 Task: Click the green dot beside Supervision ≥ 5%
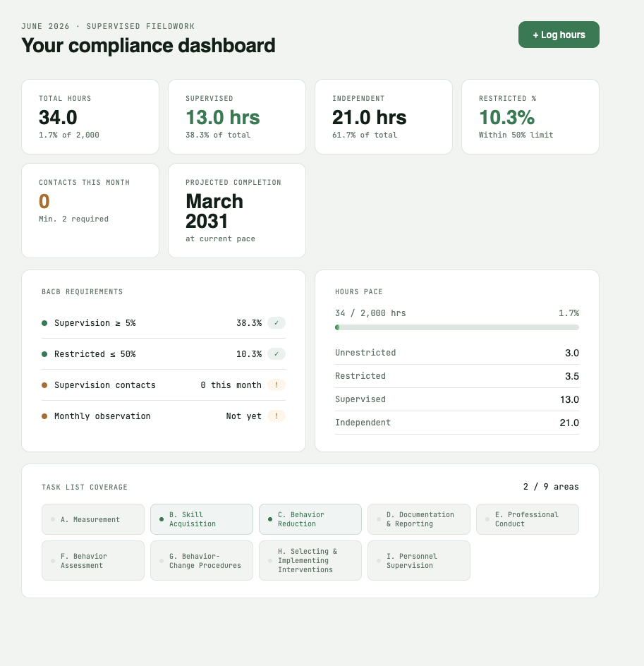(x=44, y=323)
